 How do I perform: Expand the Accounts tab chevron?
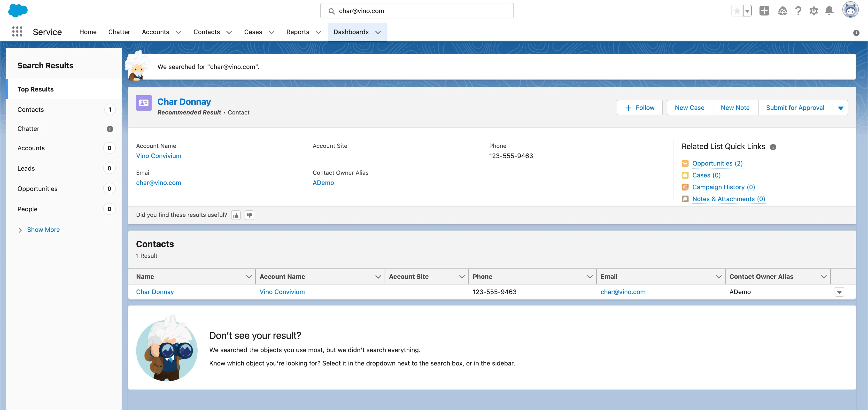pos(178,32)
